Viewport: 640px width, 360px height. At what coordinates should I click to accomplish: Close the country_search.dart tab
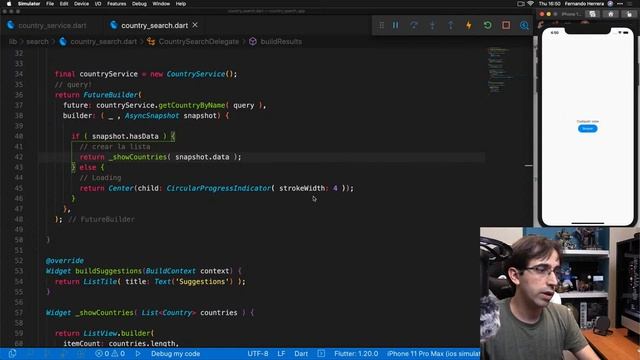(195, 25)
